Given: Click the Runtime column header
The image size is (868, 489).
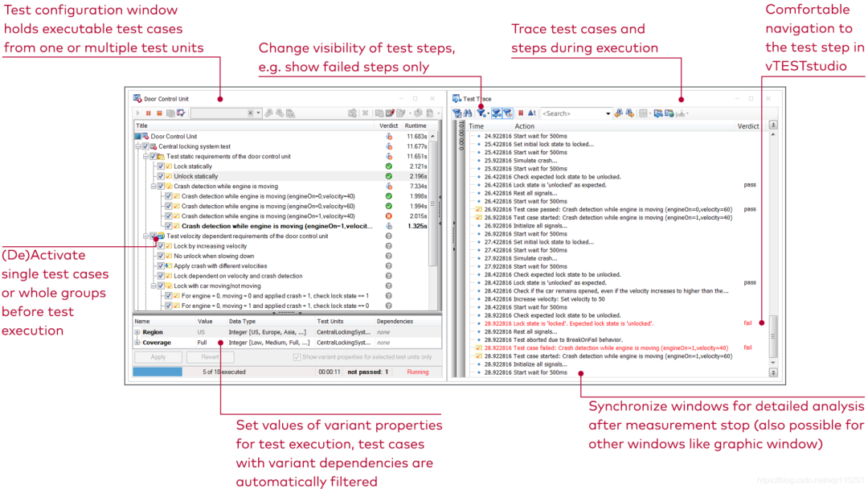Looking at the screenshot, I should [x=416, y=125].
